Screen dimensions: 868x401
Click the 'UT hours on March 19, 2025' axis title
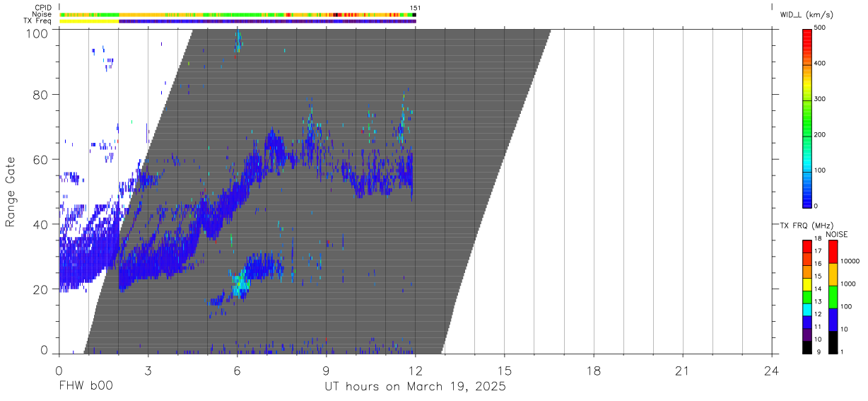415,387
